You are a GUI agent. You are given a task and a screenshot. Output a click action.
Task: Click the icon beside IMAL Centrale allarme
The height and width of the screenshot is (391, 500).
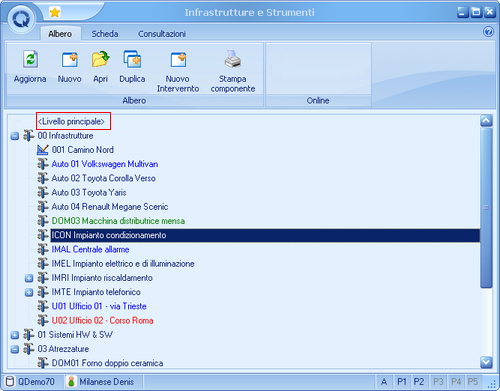point(43,249)
